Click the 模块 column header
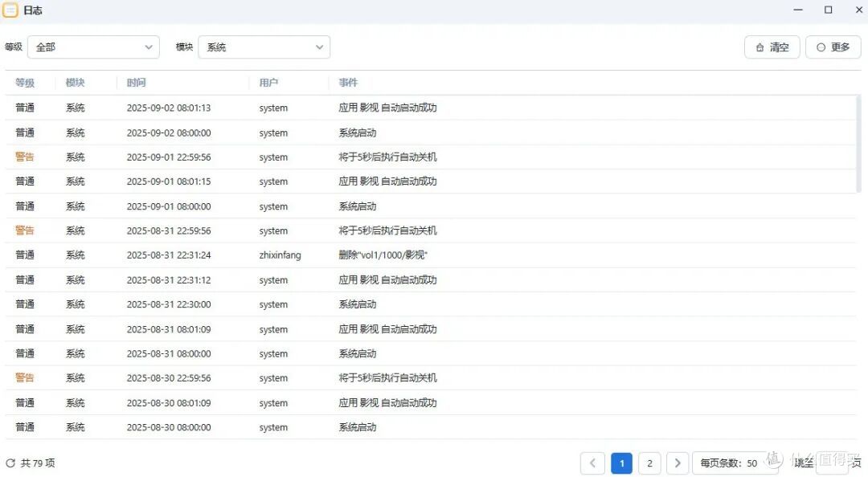Image resolution: width=868 pixels, height=477 pixels. coord(76,83)
